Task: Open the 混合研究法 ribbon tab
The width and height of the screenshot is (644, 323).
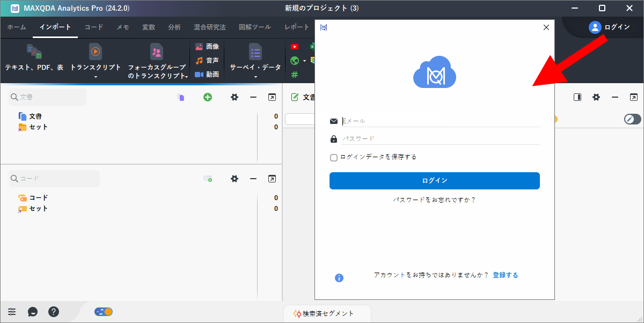Action: [210, 27]
